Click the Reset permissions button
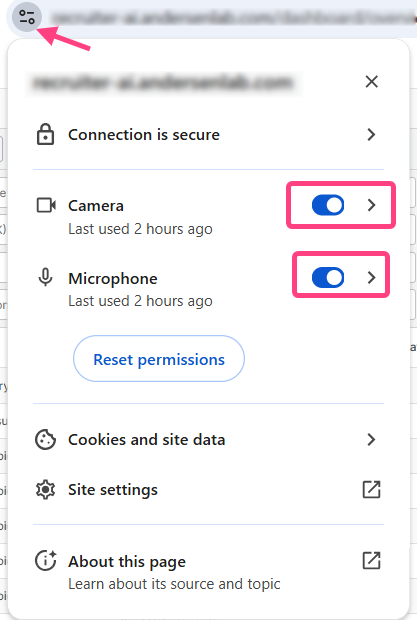This screenshot has width=417, height=620. (x=159, y=359)
